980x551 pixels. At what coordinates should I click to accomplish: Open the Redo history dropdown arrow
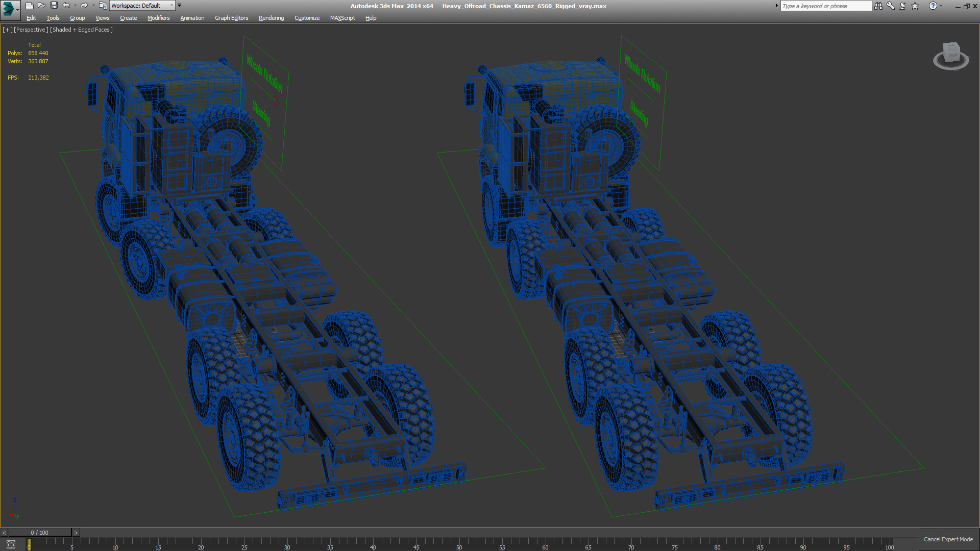pos(93,6)
